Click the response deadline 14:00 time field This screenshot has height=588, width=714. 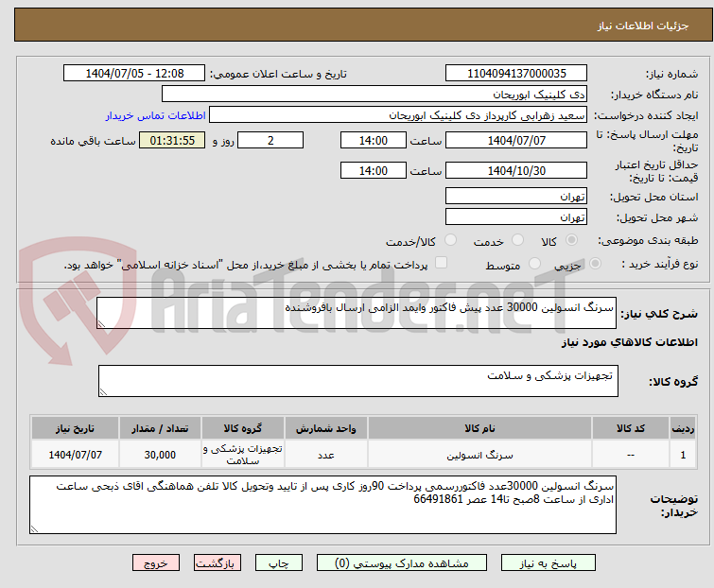point(374,140)
